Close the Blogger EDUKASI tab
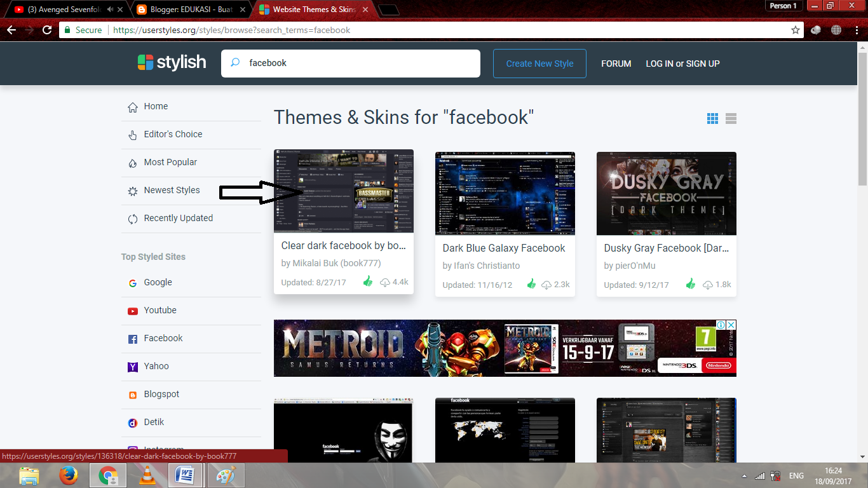 pyautogui.click(x=243, y=10)
